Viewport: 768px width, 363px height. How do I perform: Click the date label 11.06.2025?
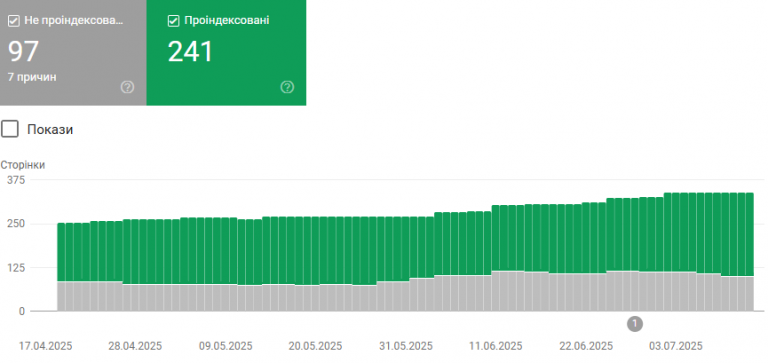point(496,346)
